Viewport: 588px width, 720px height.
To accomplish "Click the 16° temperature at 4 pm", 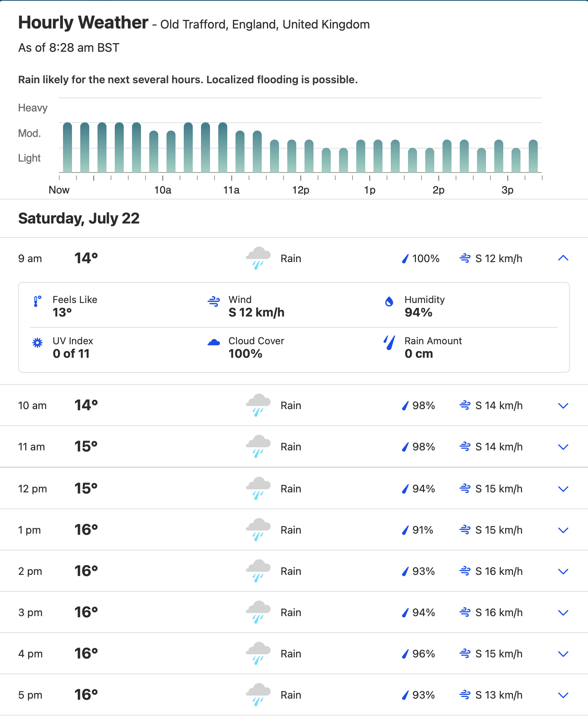I will tap(86, 653).
